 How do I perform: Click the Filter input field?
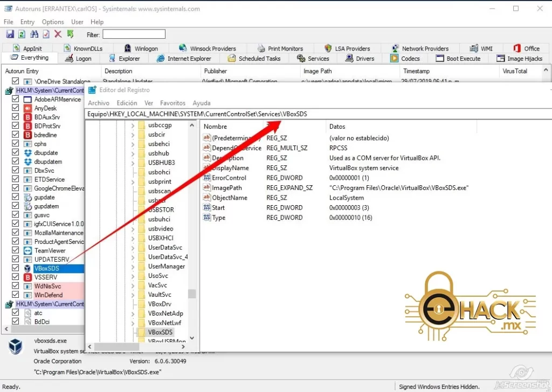(134, 34)
